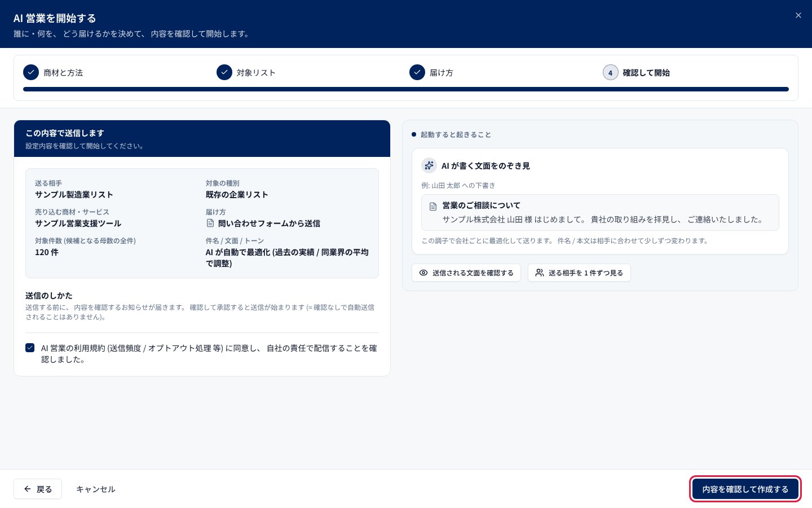
Task: Click the 起動すると起きること label
Action: click(x=456, y=135)
